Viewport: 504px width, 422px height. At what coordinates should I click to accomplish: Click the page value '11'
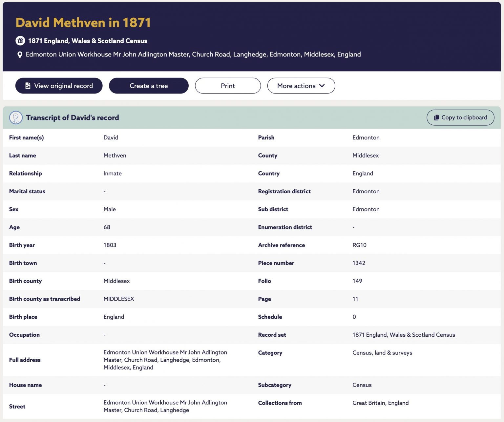[x=355, y=299]
